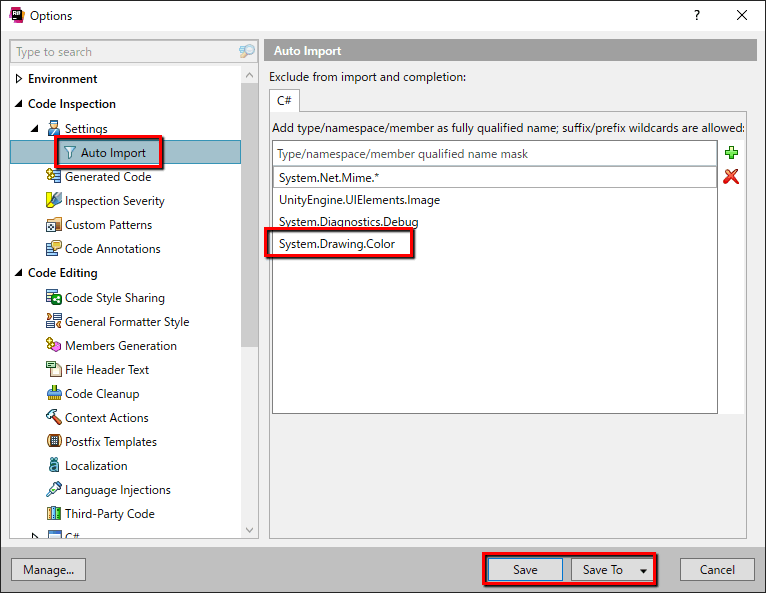Focus the Type to search field

tap(125, 51)
